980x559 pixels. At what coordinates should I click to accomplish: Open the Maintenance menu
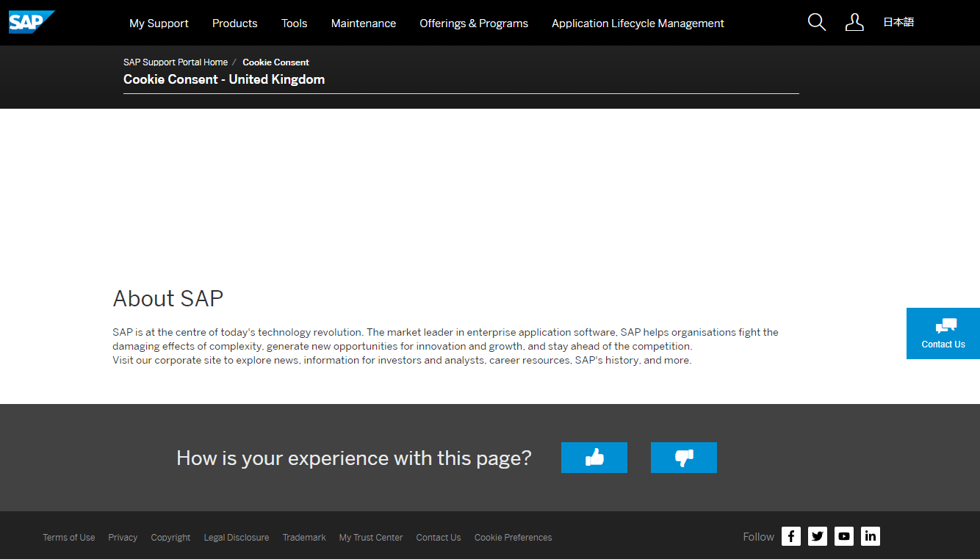[x=364, y=24]
